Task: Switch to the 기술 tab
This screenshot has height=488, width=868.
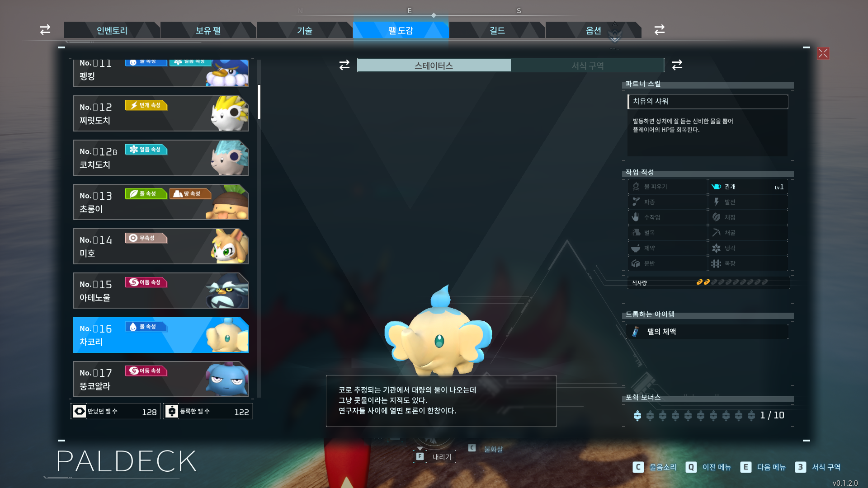Action: pyautogui.click(x=304, y=30)
